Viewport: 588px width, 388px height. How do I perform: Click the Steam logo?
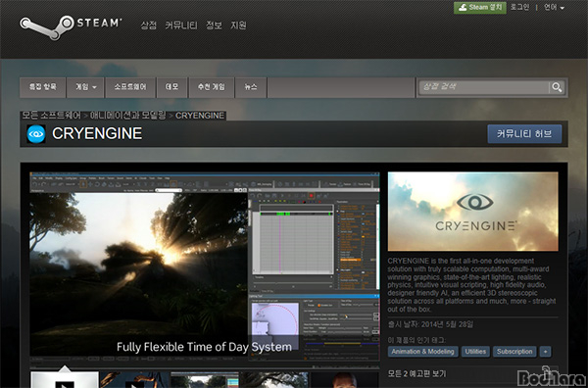coord(71,26)
